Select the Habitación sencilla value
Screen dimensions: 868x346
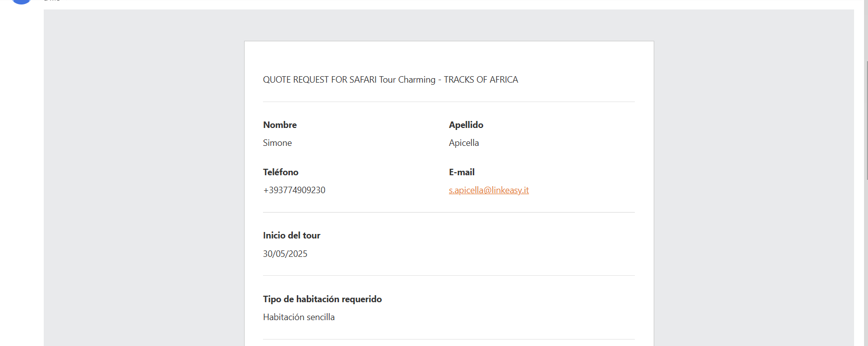tap(299, 317)
